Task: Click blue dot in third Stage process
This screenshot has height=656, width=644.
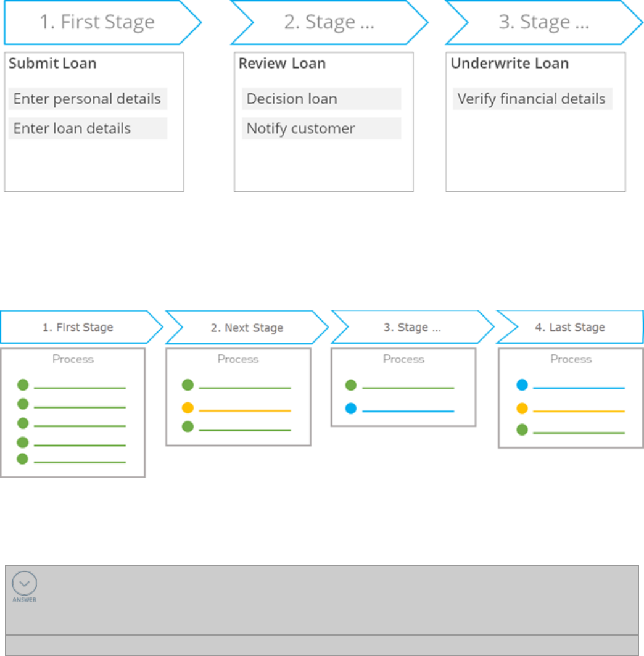Action: click(x=351, y=409)
